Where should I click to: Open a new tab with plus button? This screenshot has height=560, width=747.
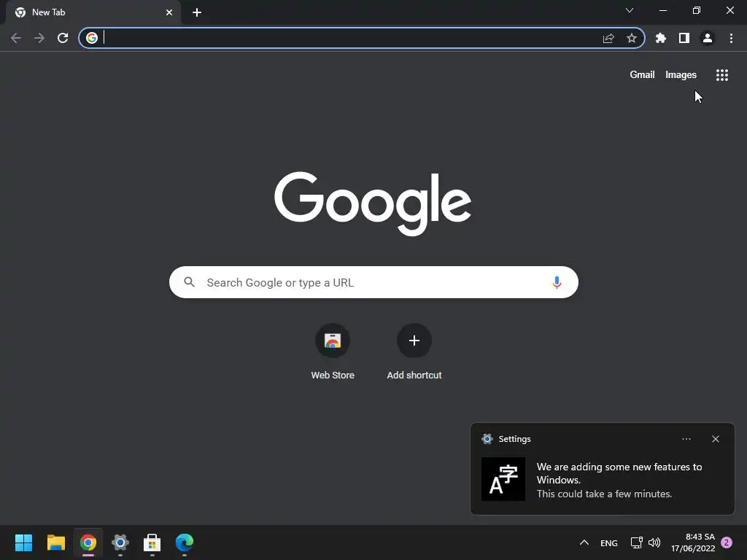pos(197,12)
